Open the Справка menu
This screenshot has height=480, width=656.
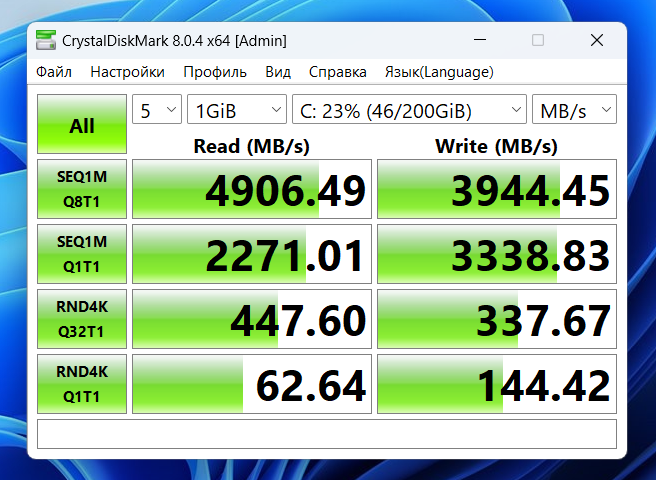tap(338, 72)
